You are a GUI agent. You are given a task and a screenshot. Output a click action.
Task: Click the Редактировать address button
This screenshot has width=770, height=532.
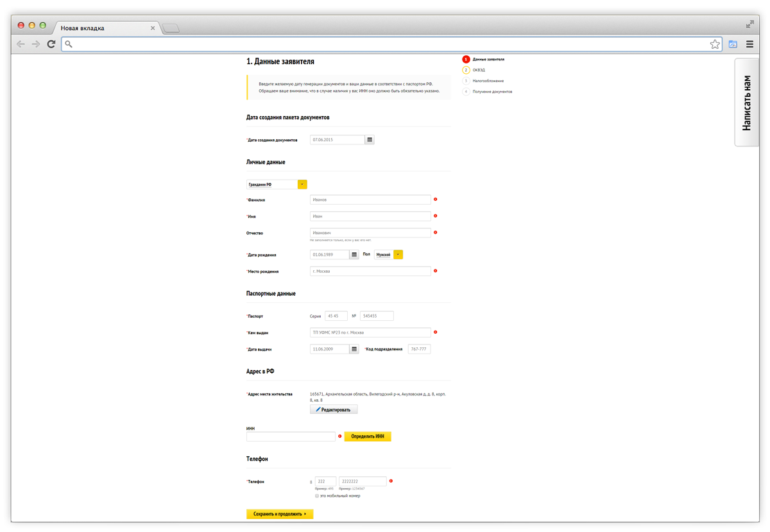[334, 409]
